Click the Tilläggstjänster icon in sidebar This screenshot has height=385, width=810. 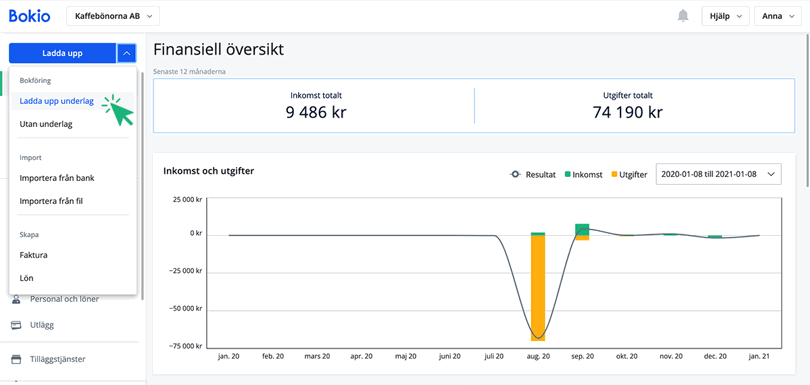click(x=16, y=359)
